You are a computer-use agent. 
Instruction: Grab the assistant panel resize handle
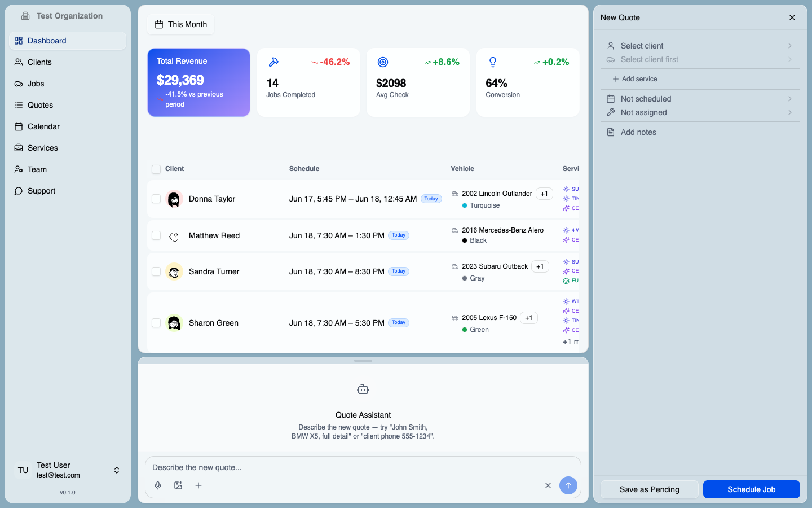(x=363, y=361)
